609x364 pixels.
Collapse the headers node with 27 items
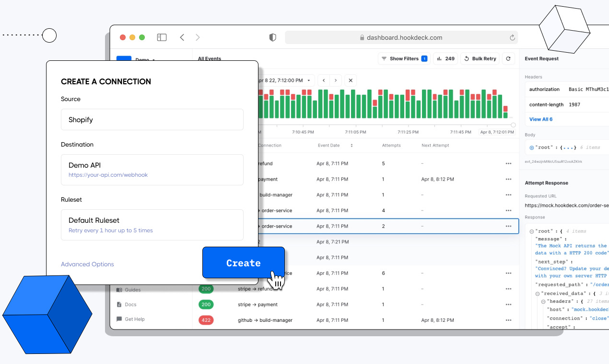point(543,301)
